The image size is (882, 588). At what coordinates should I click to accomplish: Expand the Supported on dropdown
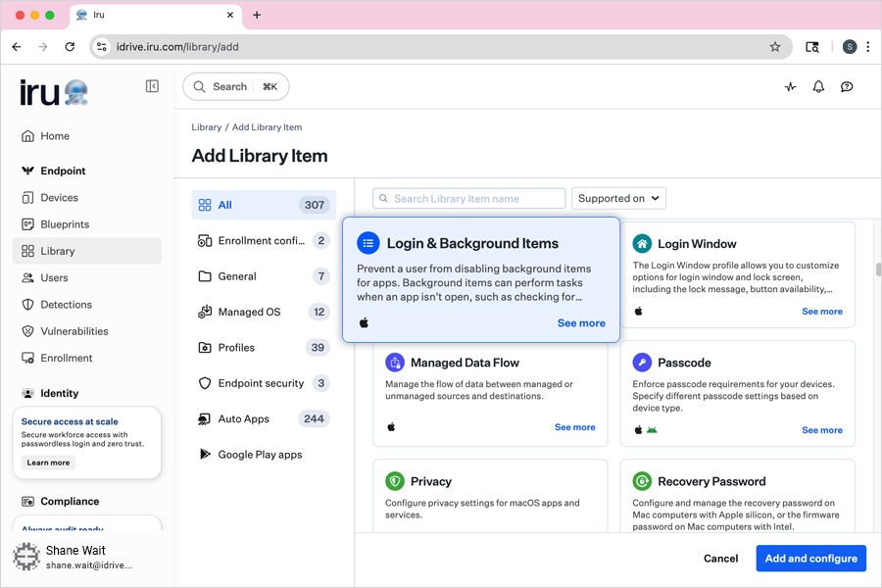pyautogui.click(x=618, y=198)
